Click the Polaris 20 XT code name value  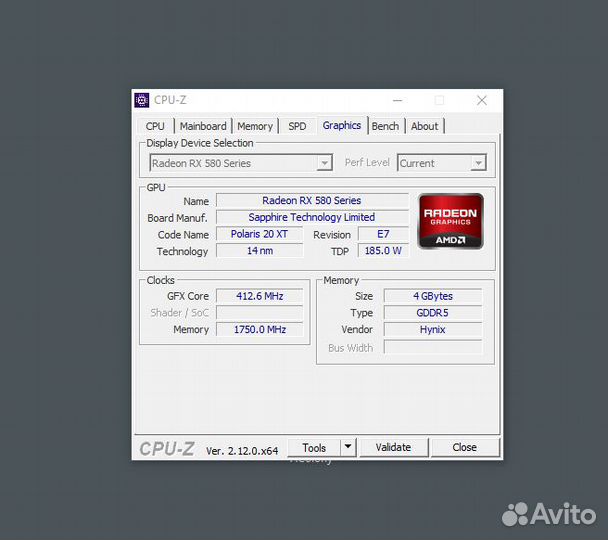[259, 234]
